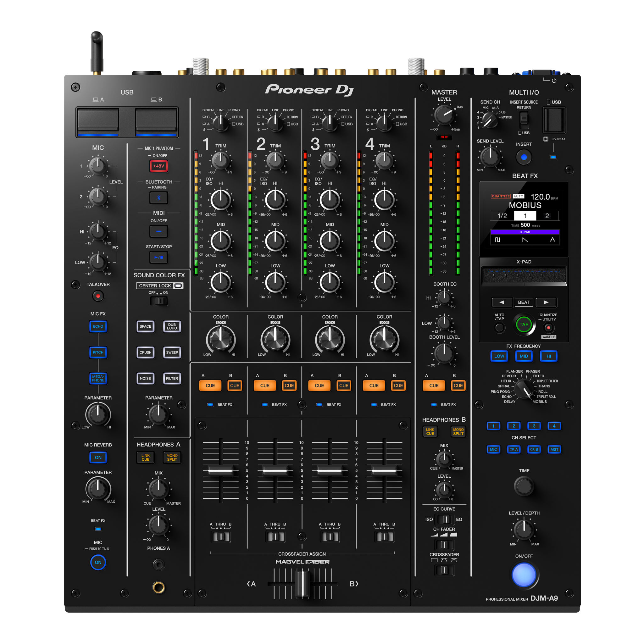Activate the CRUSH sound color effect
Viewport: 644px width, 644px height.
coord(145,353)
